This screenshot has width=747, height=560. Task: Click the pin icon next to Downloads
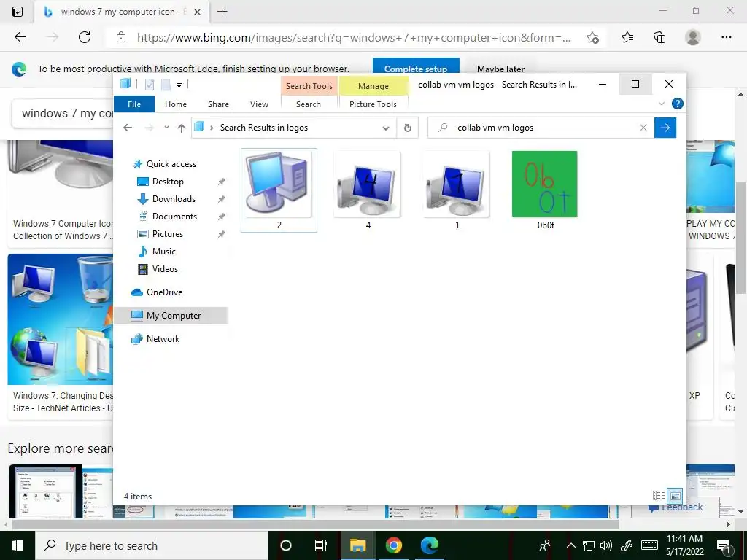click(221, 199)
